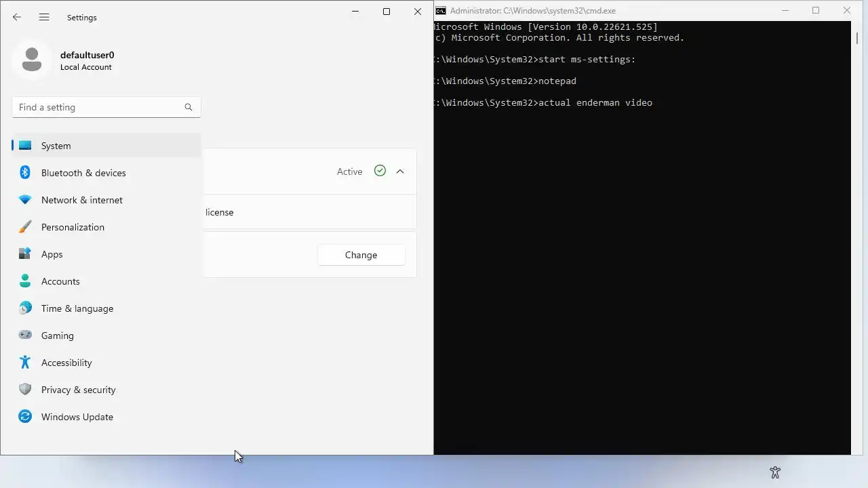Viewport: 868px width, 488px height.
Task: Click the Time & language clock icon
Action: click(25, 308)
